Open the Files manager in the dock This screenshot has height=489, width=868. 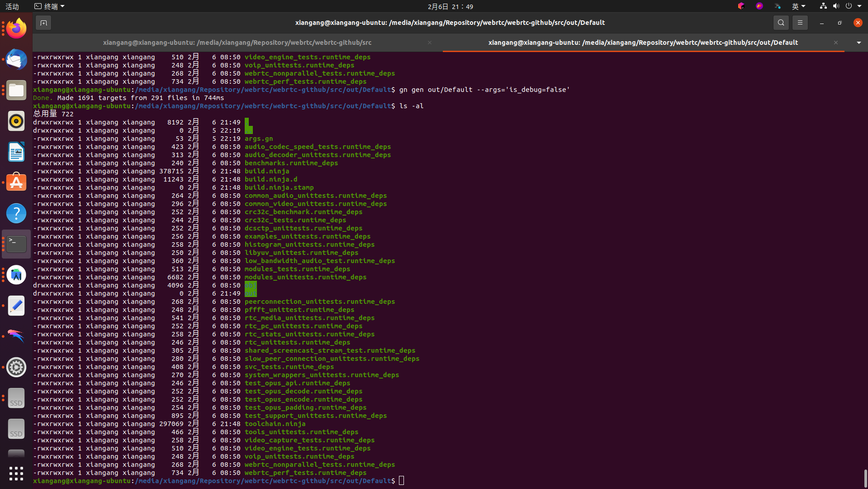coord(16,90)
